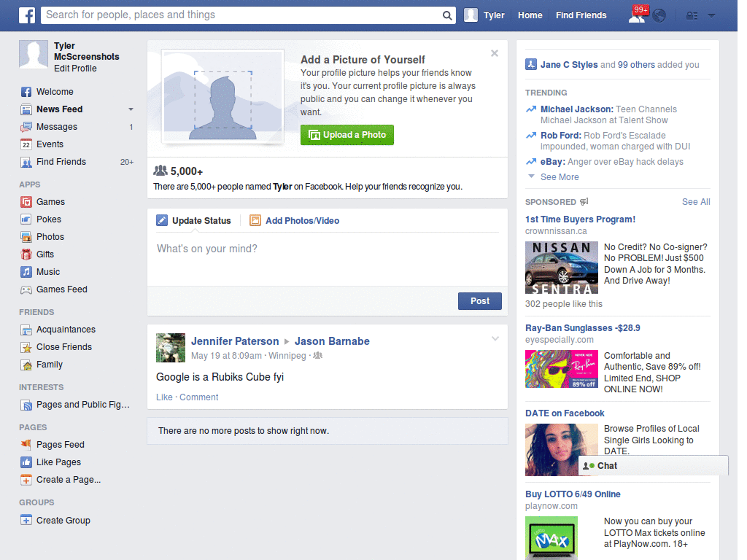The width and height of the screenshot is (747, 560).
Task: Click the Like Pages thumbs-up icon
Action: point(26,462)
